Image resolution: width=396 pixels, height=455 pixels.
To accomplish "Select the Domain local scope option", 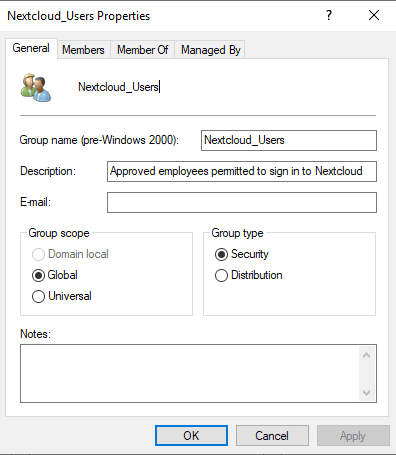I will coord(70,254).
